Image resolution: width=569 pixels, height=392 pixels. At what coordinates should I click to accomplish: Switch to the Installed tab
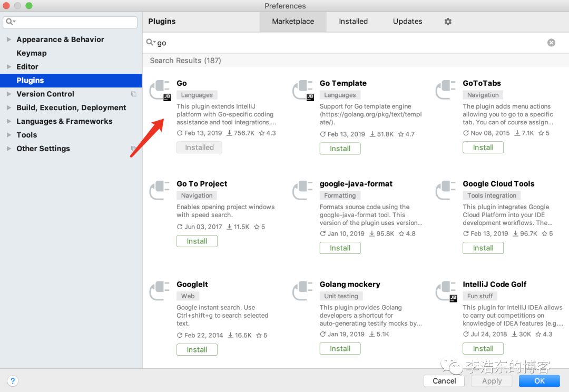pos(353,22)
